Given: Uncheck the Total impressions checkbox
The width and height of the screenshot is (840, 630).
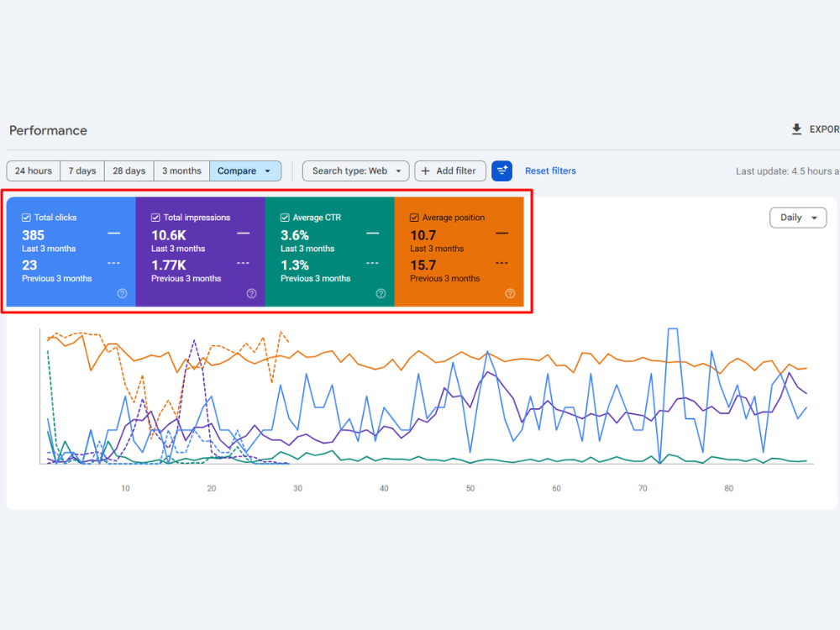Looking at the screenshot, I should [x=155, y=218].
